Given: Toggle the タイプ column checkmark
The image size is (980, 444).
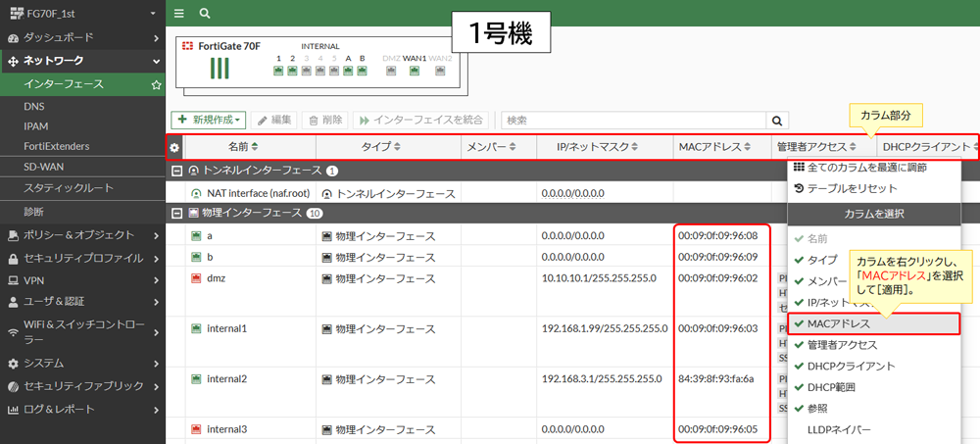Looking at the screenshot, I should [798, 260].
